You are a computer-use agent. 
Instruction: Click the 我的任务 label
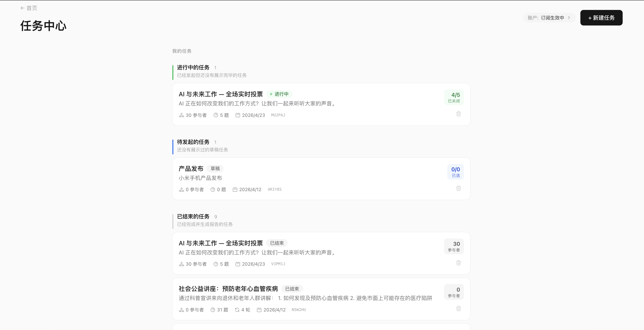182,51
